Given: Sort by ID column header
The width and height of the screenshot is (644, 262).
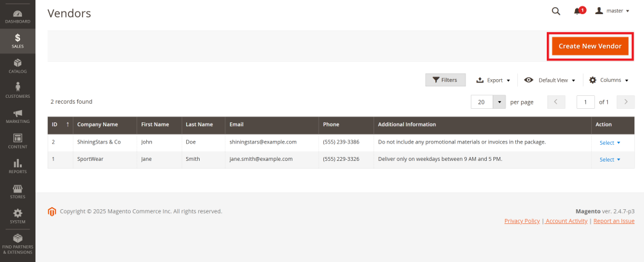Looking at the screenshot, I should (x=61, y=124).
